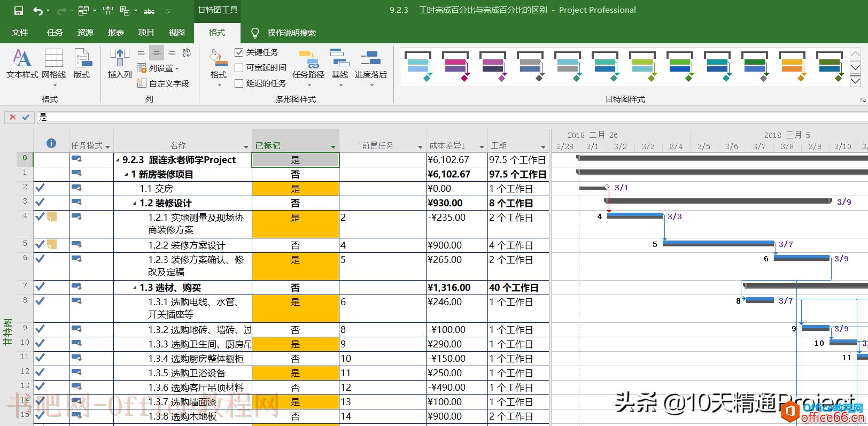This screenshot has width=868, height=426.
Task: Open Column Settings (列设置) dropdown
Action: tap(158, 68)
